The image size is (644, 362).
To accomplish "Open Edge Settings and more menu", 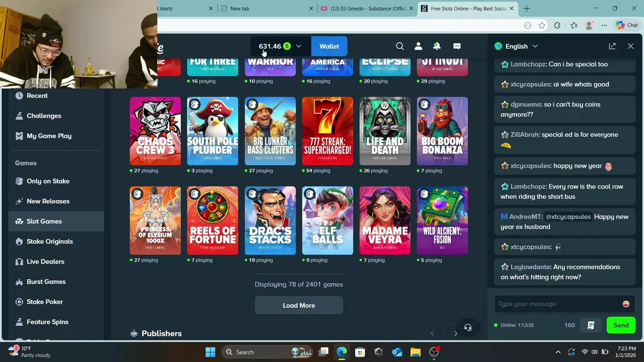I will coord(605,25).
